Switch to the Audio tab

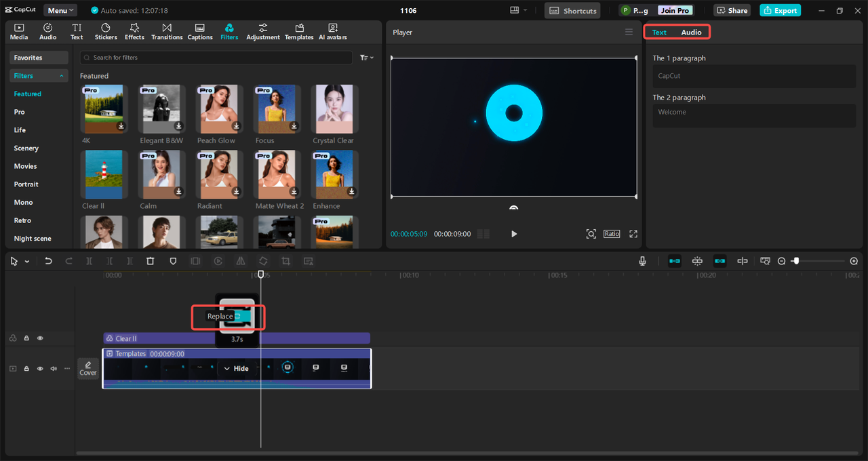pyautogui.click(x=691, y=33)
